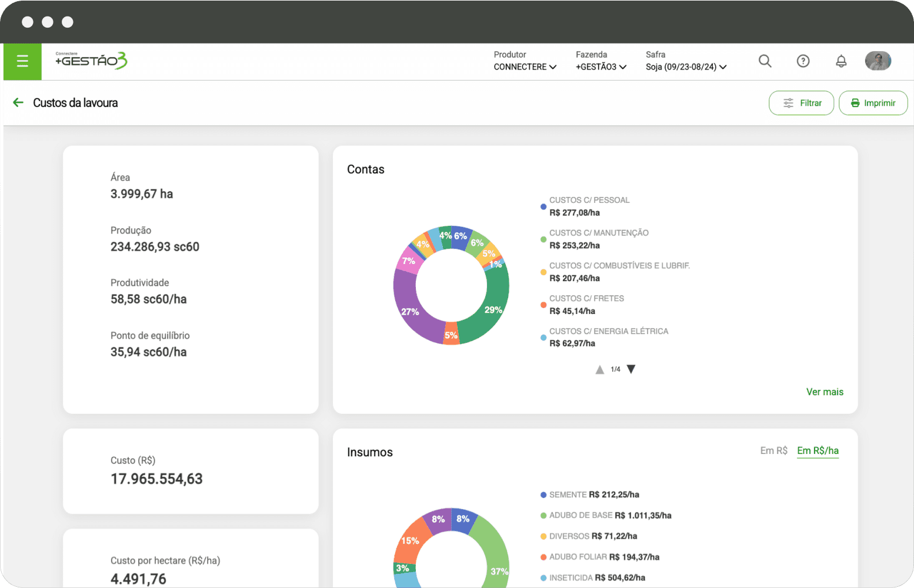
Task: Open the notifications bell
Action: click(841, 61)
